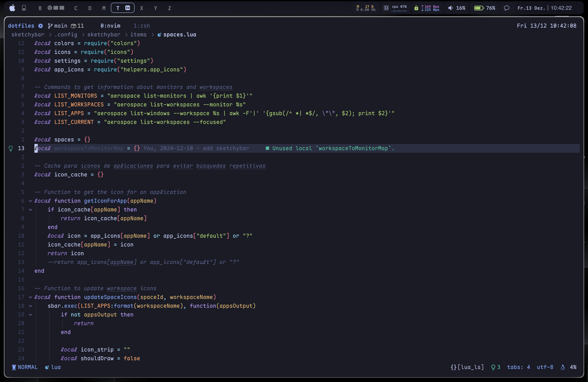The image size is (588, 382).
Task: Switch to workspace X
Action: [x=142, y=8]
